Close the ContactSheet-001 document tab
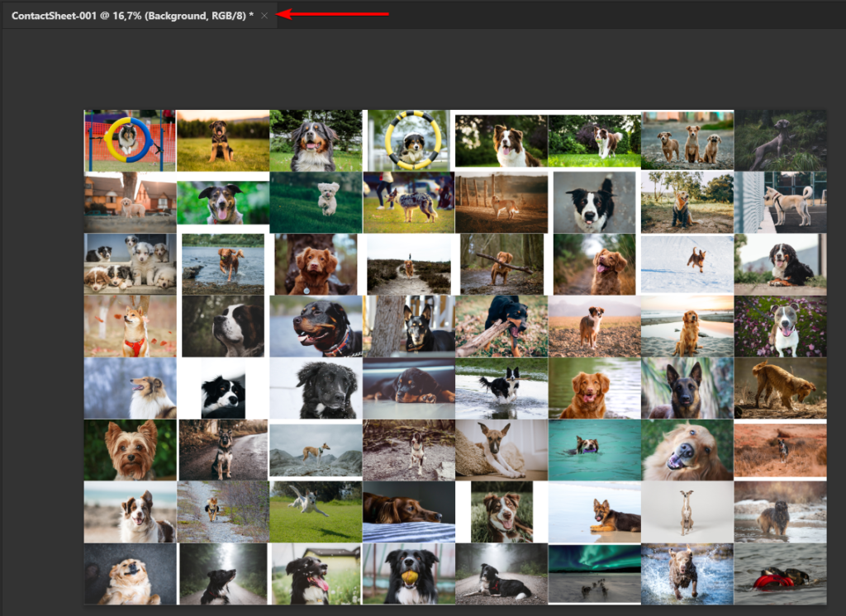Viewport: 846px width, 616px height. click(264, 16)
